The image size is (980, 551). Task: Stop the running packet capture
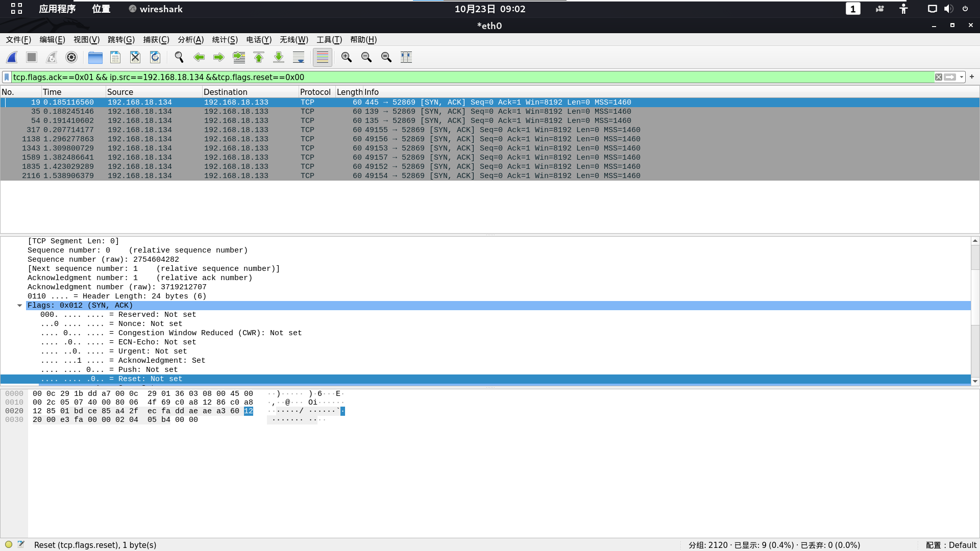[x=32, y=57]
